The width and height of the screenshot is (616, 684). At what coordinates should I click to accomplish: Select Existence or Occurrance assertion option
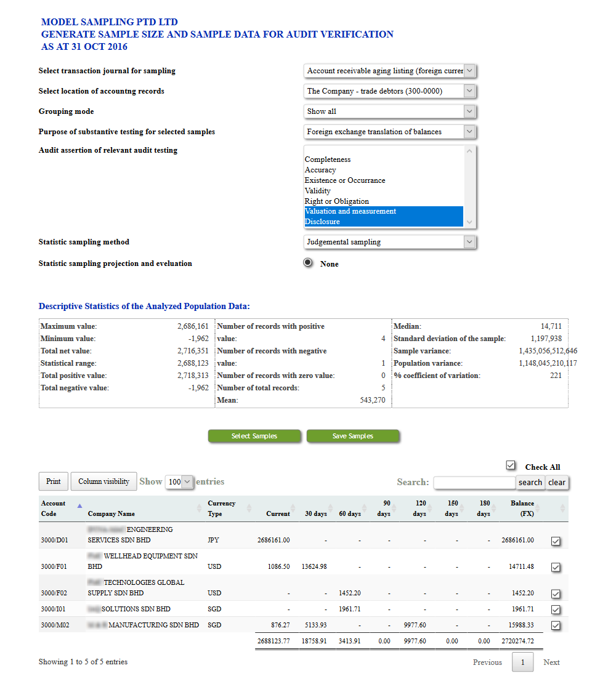(x=345, y=180)
